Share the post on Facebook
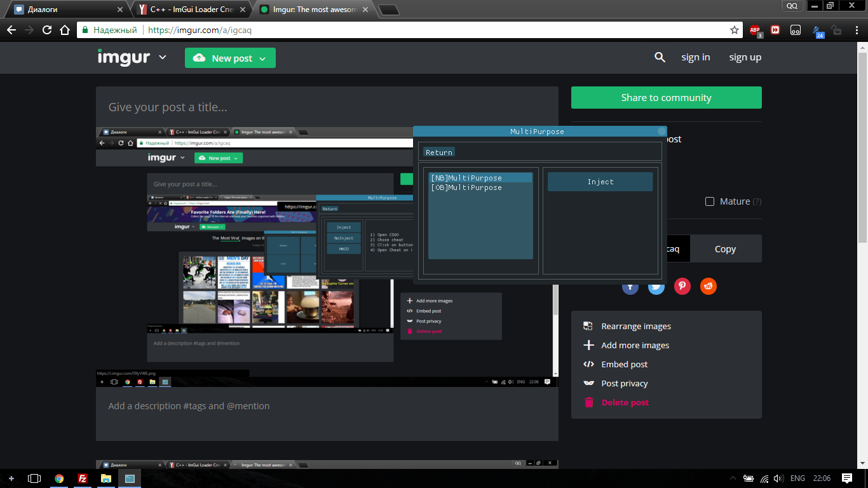The image size is (868, 488). pos(630,287)
